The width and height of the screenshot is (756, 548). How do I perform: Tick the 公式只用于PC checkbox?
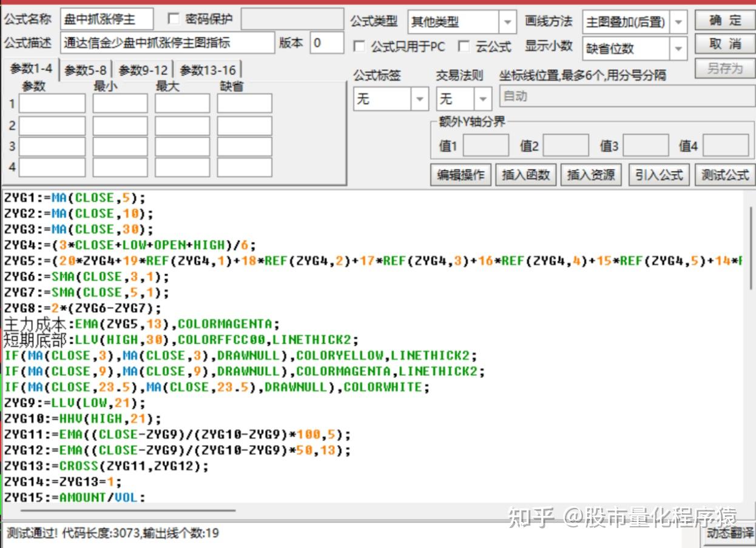(x=359, y=47)
